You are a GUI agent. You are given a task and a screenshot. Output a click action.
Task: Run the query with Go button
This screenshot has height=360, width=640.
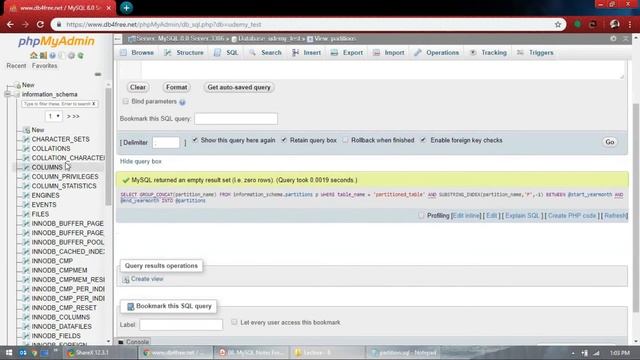click(610, 142)
